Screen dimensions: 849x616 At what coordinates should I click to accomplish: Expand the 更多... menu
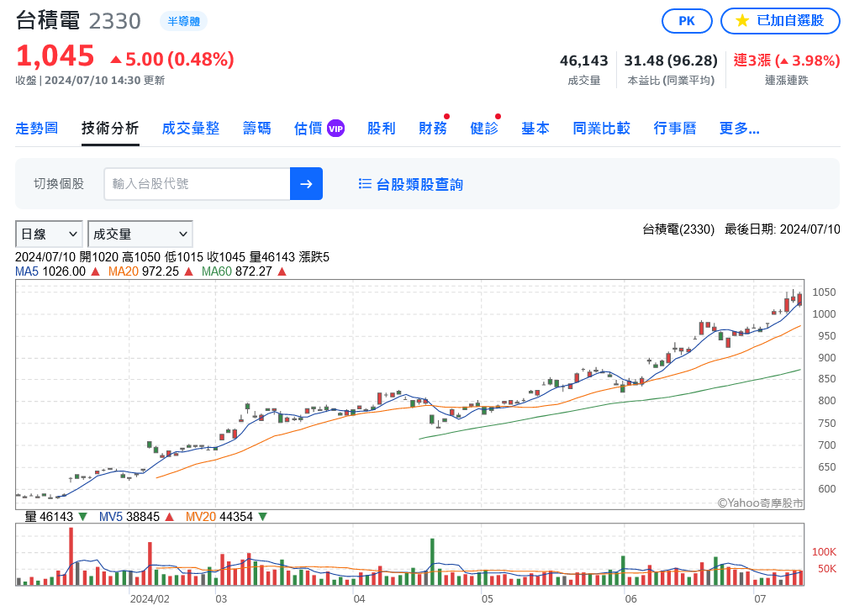click(x=739, y=129)
